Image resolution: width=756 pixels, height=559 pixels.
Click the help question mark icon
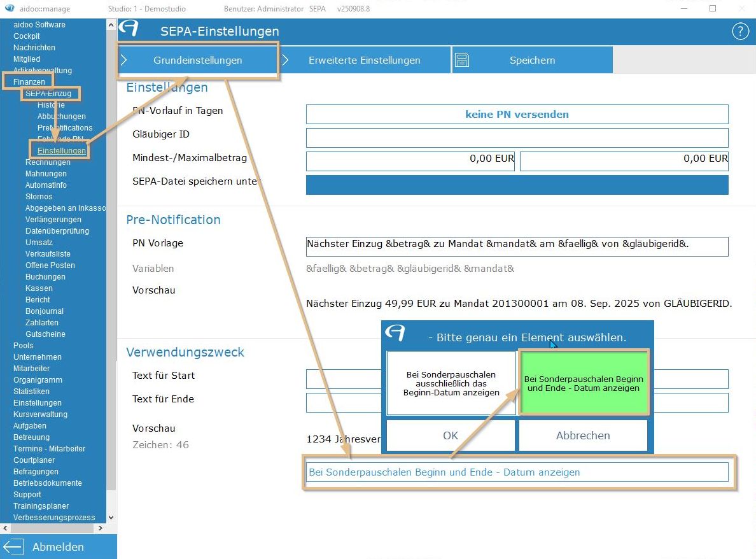[739, 31]
